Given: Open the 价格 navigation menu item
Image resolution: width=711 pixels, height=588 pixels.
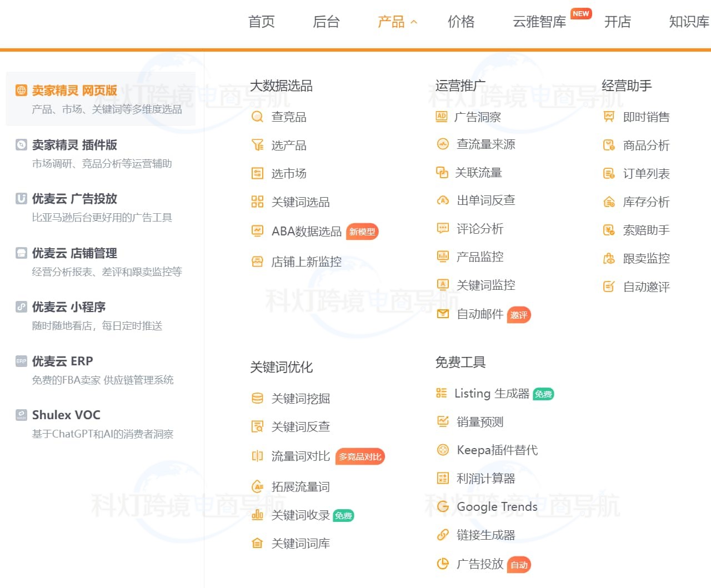Looking at the screenshot, I should pos(461,22).
